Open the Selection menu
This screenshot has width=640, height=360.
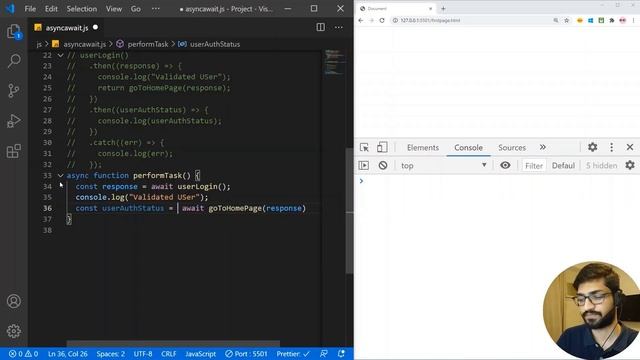pos(82,9)
